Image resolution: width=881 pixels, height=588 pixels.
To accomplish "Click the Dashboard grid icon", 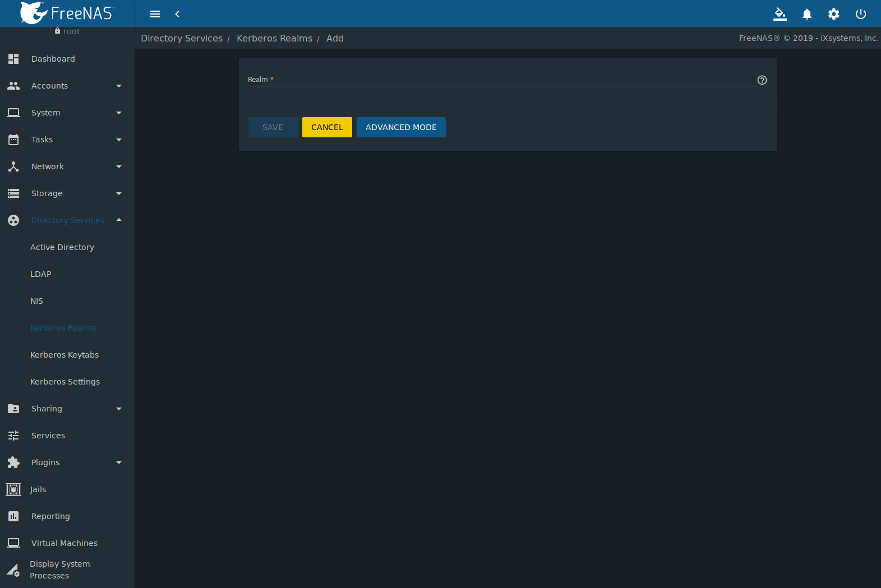I will point(13,59).
